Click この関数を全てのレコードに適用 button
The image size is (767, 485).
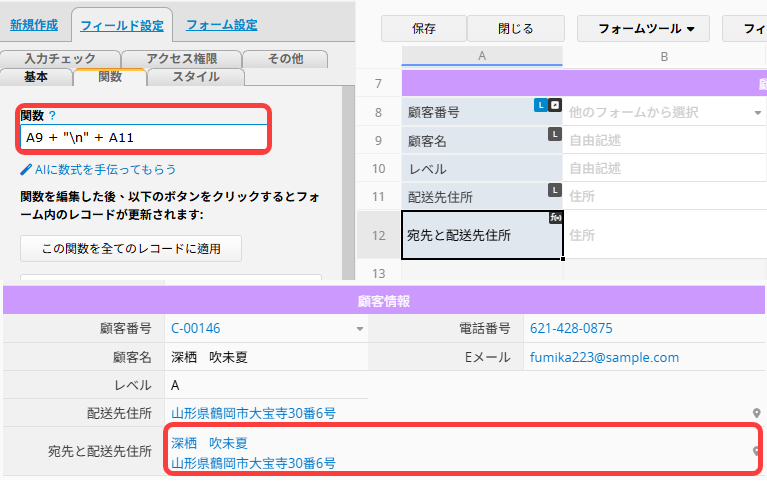(x=131, y=248)
